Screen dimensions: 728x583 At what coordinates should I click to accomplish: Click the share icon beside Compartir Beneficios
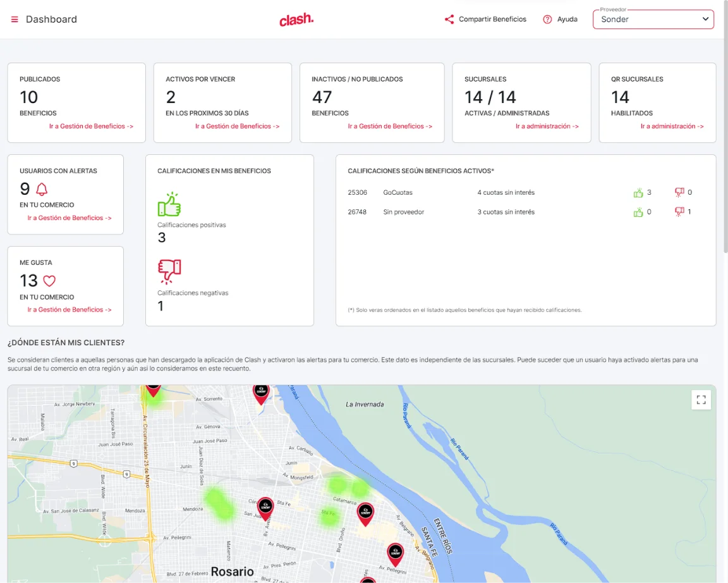(x=449, y=20)
